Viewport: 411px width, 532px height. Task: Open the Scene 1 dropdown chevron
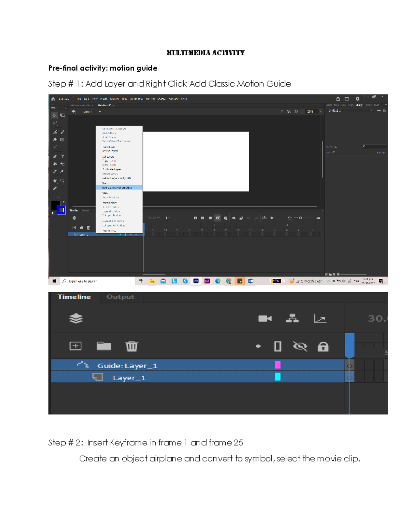click(x=99, y=111)
